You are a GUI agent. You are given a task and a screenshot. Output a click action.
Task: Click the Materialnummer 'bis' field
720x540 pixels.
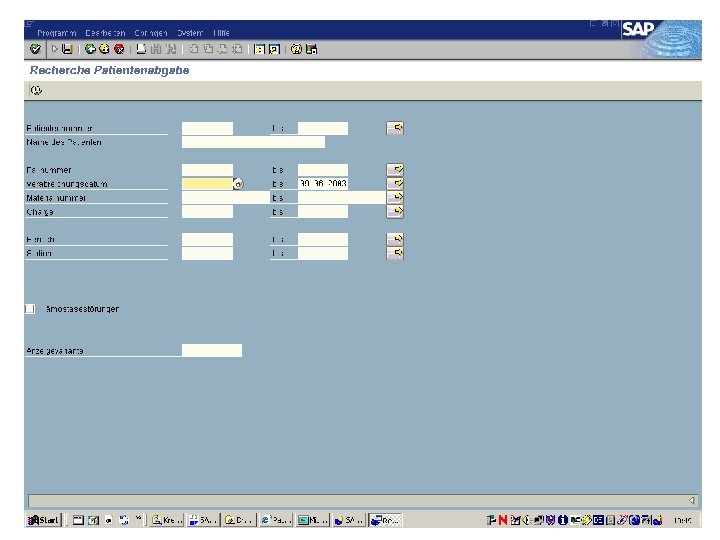pos(342,197)
